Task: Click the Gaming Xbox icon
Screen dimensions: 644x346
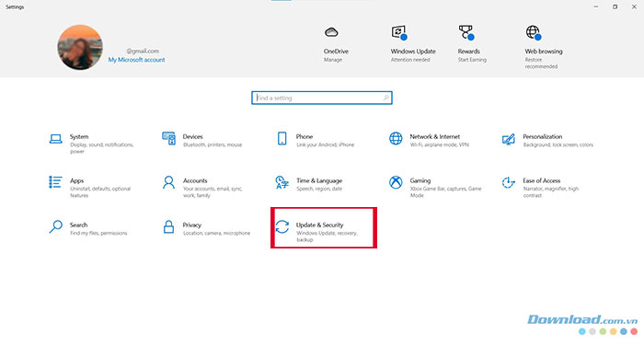Action: point(396,182)
